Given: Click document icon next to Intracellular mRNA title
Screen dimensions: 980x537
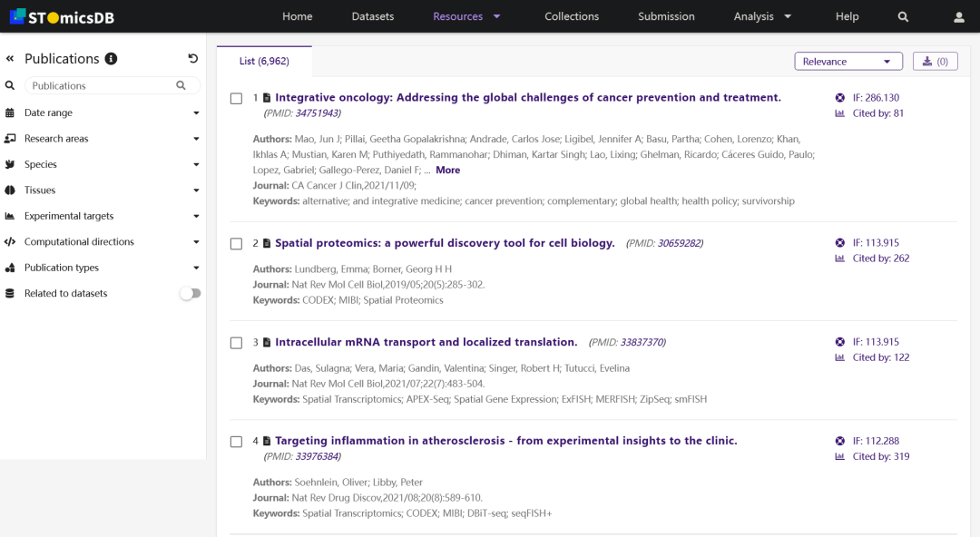Looking at the screenshot, I should [267, 342].
